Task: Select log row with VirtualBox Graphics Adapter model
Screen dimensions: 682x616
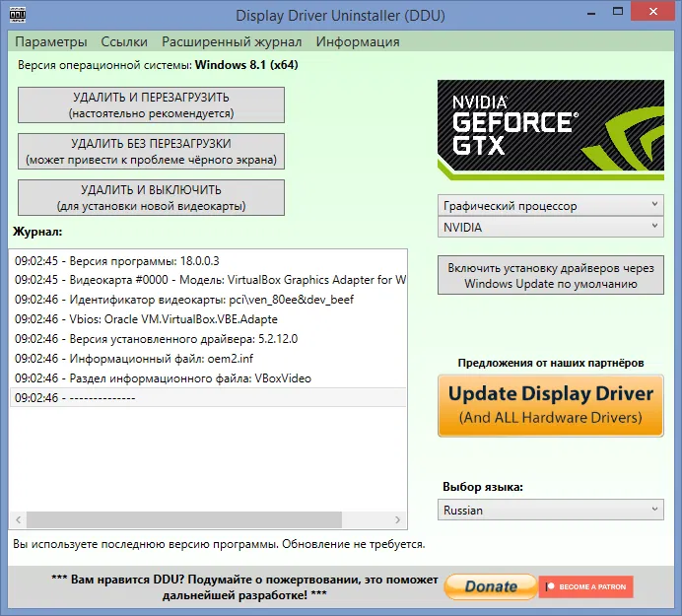Action: tap(208, 280)
